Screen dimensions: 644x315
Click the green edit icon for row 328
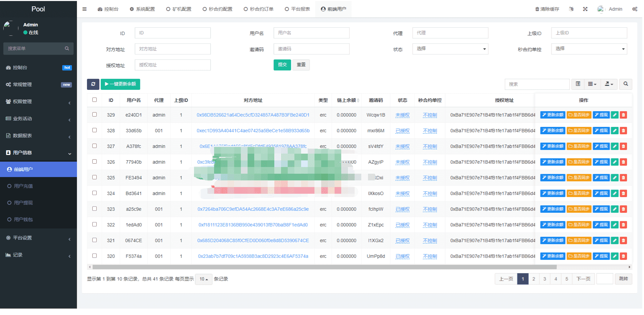pyautogui.click(x=615, y=131)
